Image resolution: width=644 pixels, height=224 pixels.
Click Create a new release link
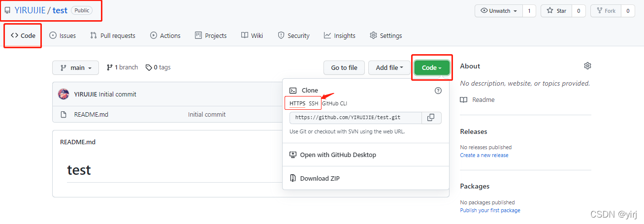(x=484, y=155)
